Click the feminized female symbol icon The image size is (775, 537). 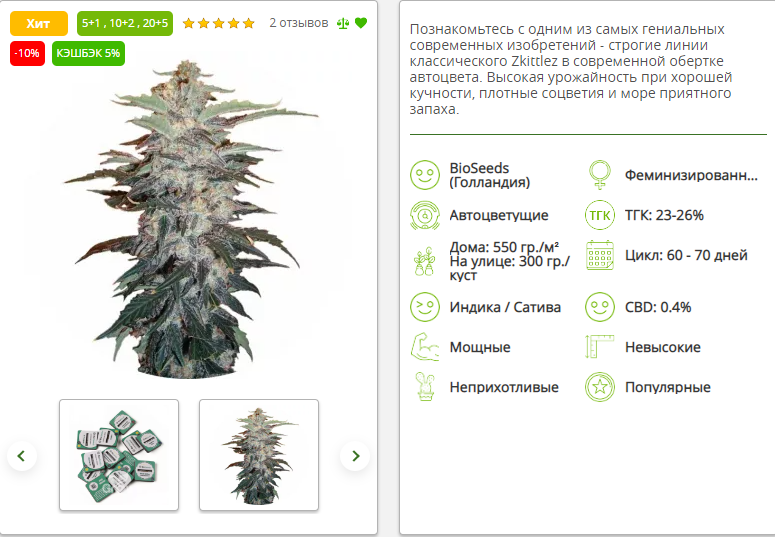pos(600,175)
